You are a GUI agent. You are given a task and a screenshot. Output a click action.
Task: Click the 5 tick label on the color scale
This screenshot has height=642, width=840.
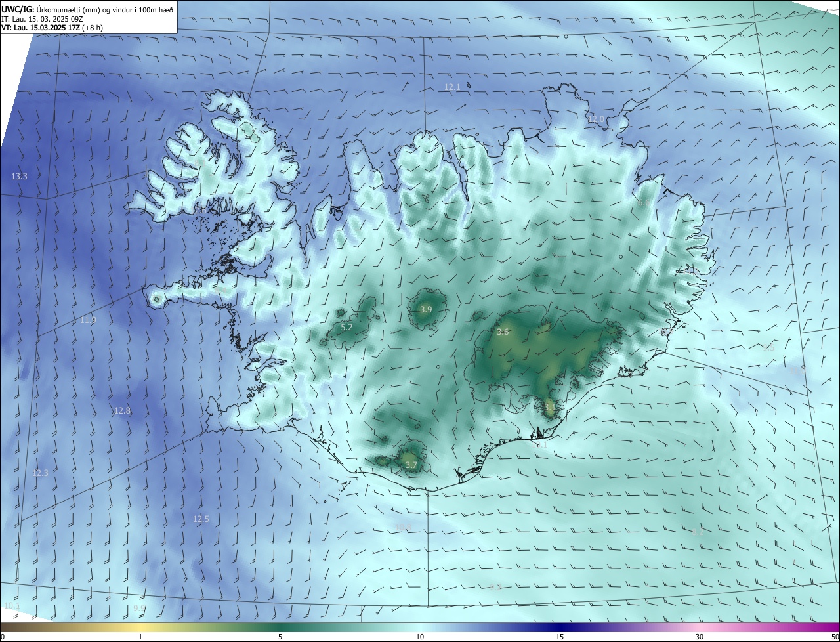[x=280, y=637]
